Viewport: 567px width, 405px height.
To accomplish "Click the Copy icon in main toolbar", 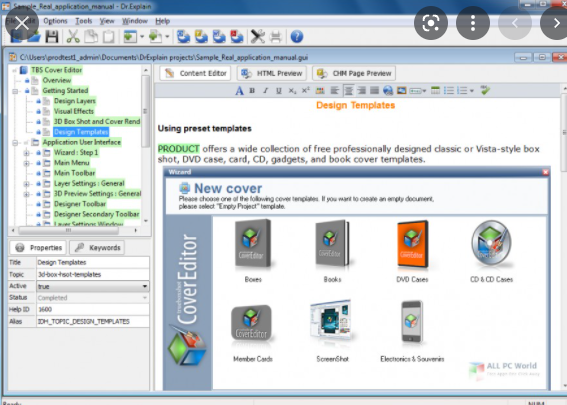I will click(x=91, y=37).
